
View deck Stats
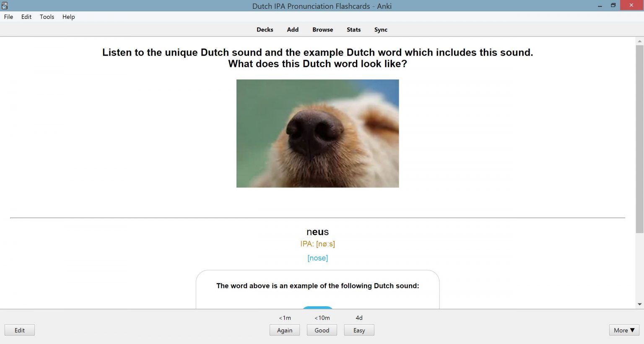(353, 29)
